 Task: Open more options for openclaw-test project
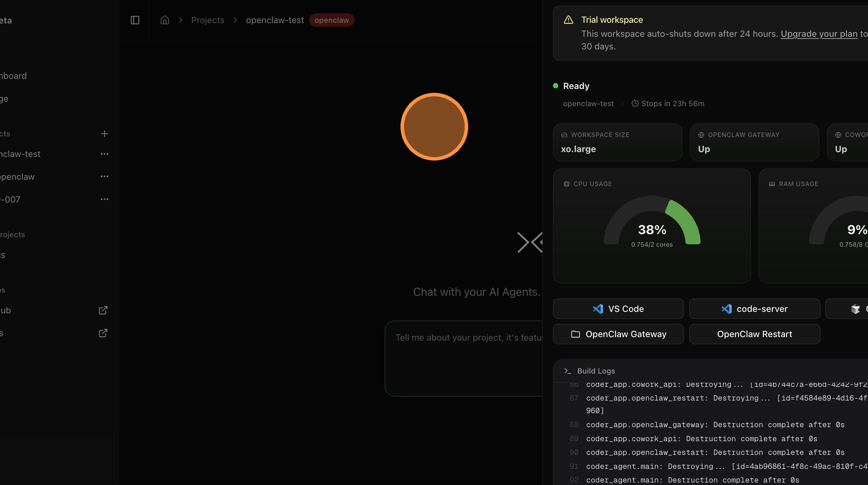click(x=104, y=154)
